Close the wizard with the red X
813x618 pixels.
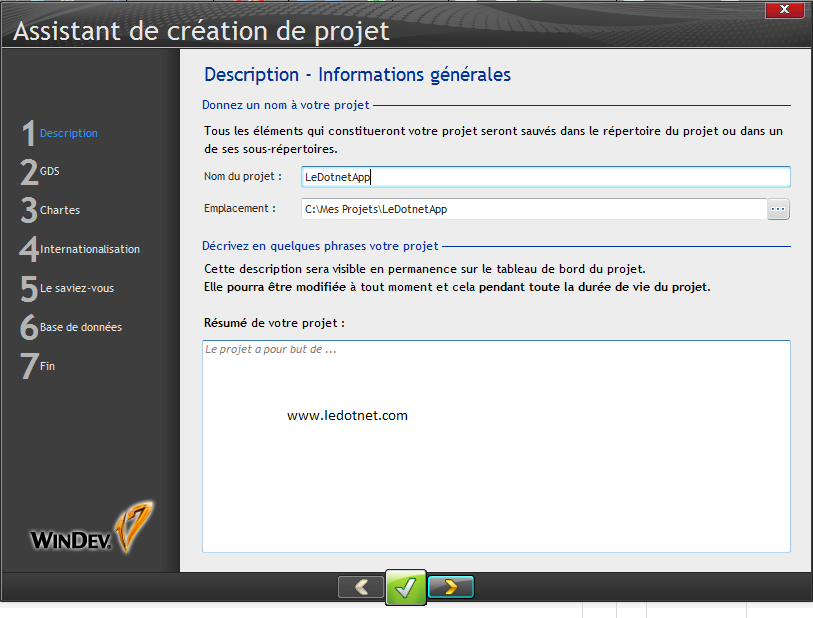[784, 10]
